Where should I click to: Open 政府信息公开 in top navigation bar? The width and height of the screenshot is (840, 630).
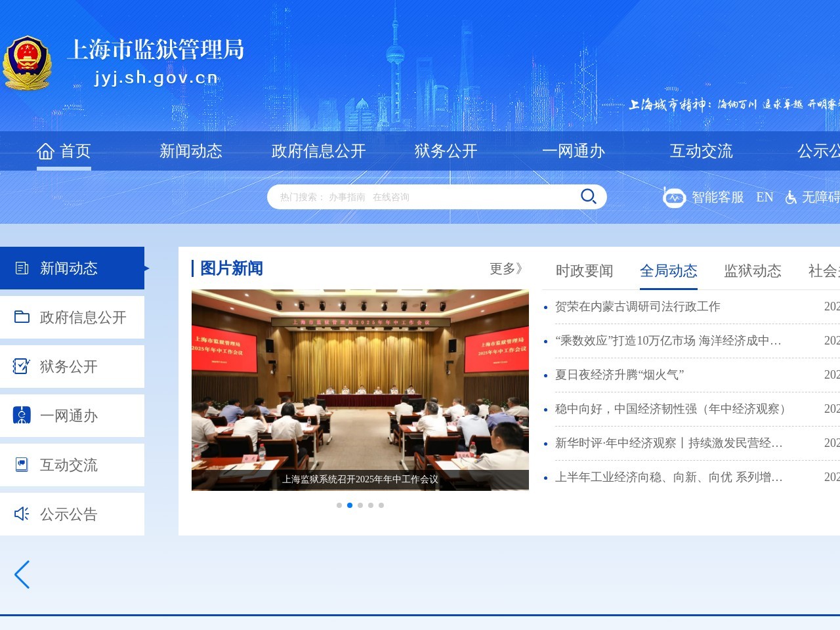coord(318,151)
